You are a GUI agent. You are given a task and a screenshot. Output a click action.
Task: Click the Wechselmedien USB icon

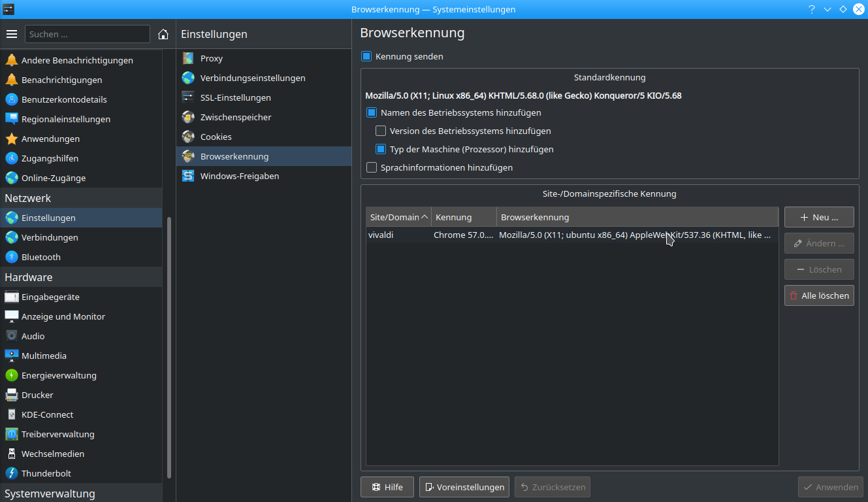[12, 454]
